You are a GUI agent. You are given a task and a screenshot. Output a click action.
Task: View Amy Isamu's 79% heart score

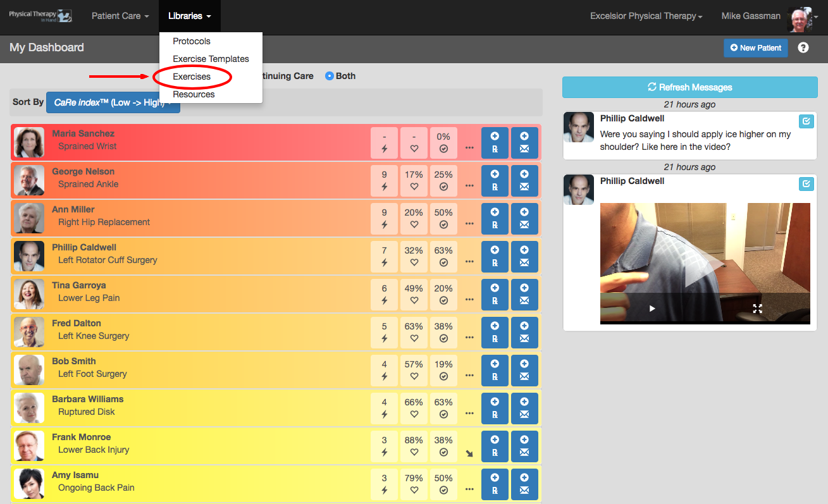tap(414, 484)
